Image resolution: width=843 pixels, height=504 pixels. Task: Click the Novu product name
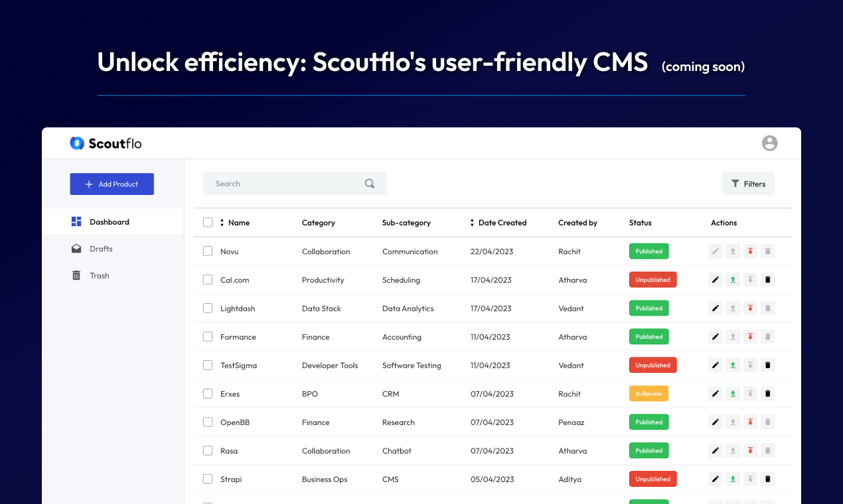(x=230, y=251)
